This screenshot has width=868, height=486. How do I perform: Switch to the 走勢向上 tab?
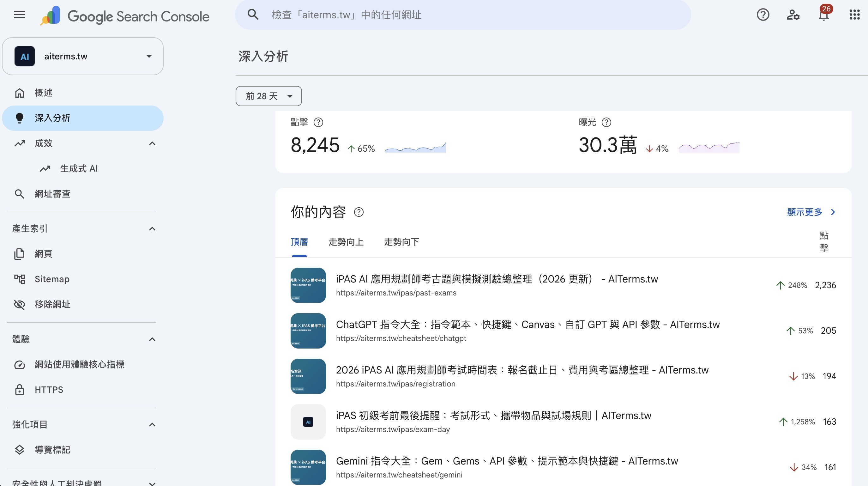pos(346,242)
